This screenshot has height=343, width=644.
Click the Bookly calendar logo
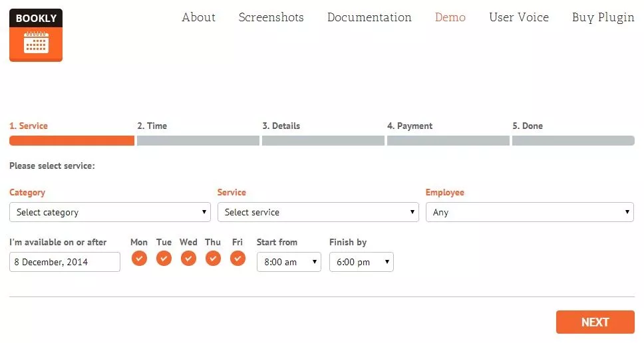(x=36, y=35)
